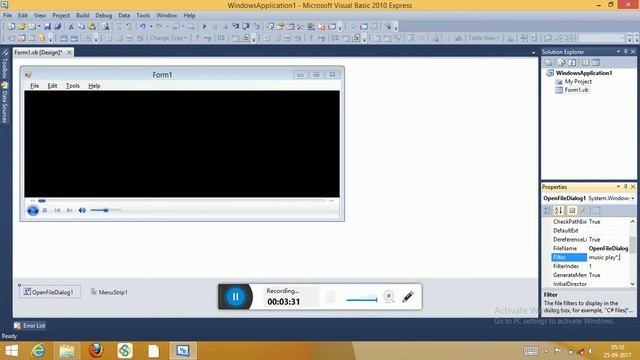Select WindowsApplication1 root in Solution Explorer

tap(584, 73)
